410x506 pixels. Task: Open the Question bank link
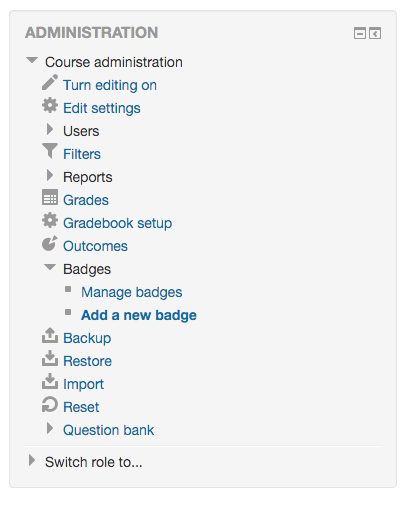[x=109, y=430]
